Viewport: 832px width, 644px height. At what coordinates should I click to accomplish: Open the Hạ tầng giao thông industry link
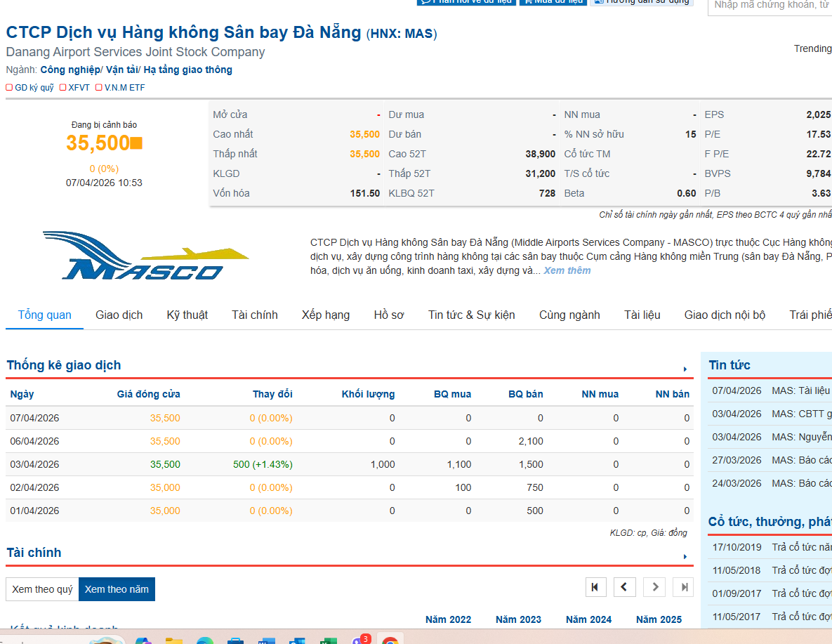(x=187, y=70)
